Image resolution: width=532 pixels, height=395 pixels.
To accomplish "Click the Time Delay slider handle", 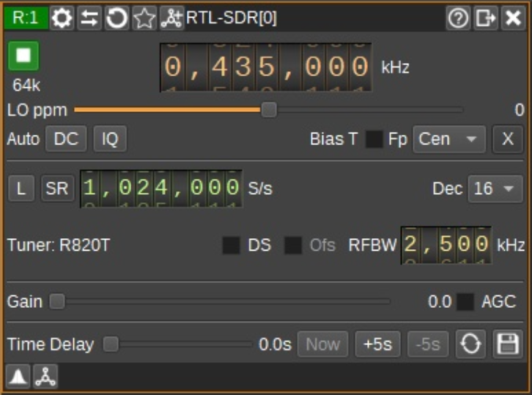I will click(111, 344).
